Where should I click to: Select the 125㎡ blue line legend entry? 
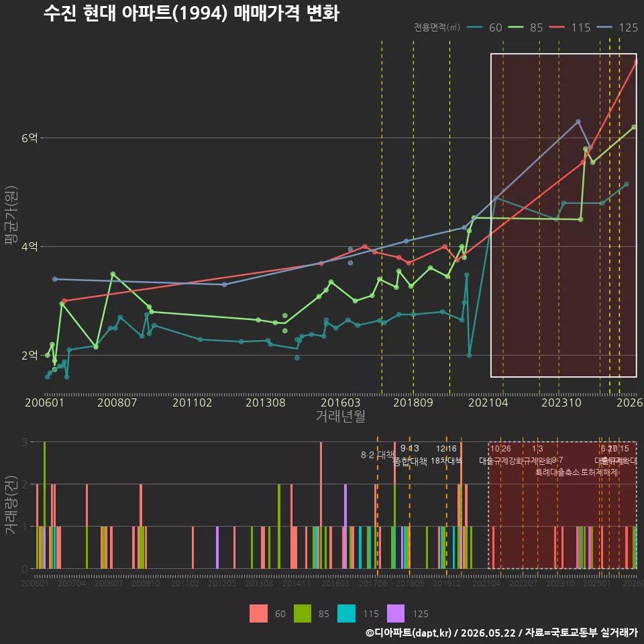617,28
